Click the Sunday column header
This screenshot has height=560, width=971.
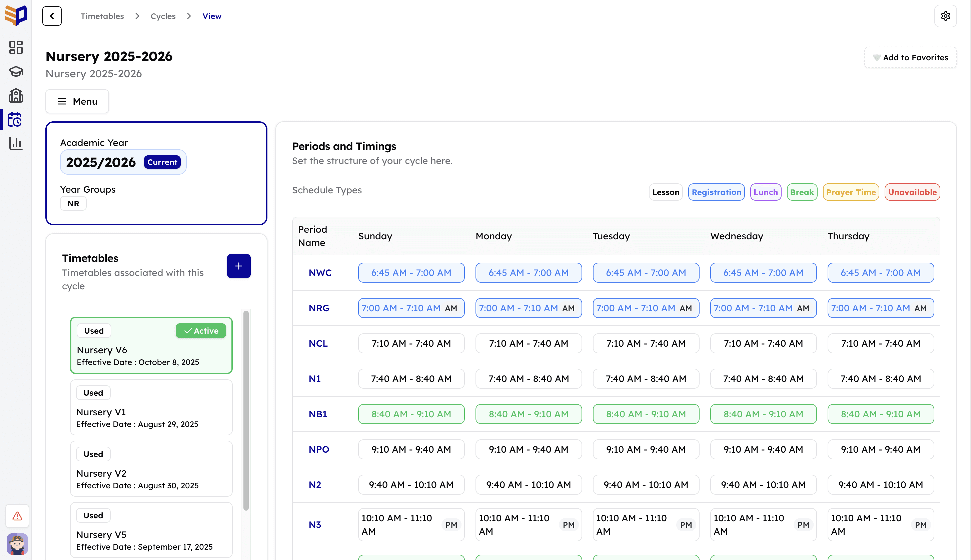tap(375, 236)
